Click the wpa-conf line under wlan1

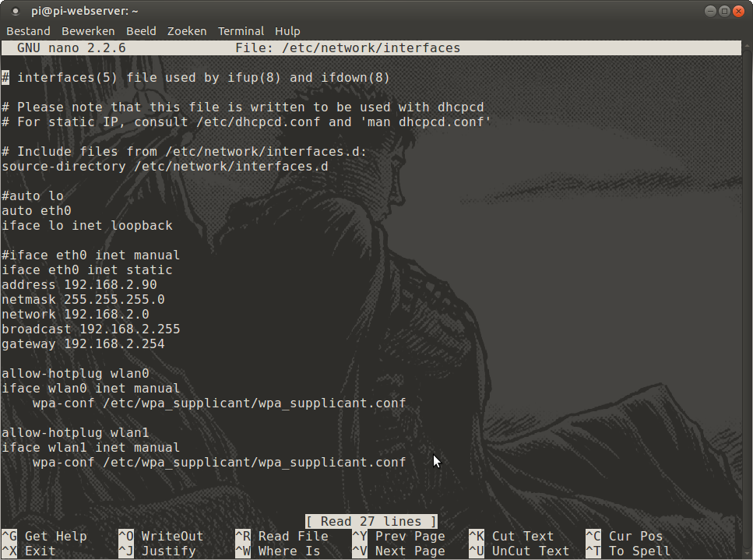pos(219,463)
